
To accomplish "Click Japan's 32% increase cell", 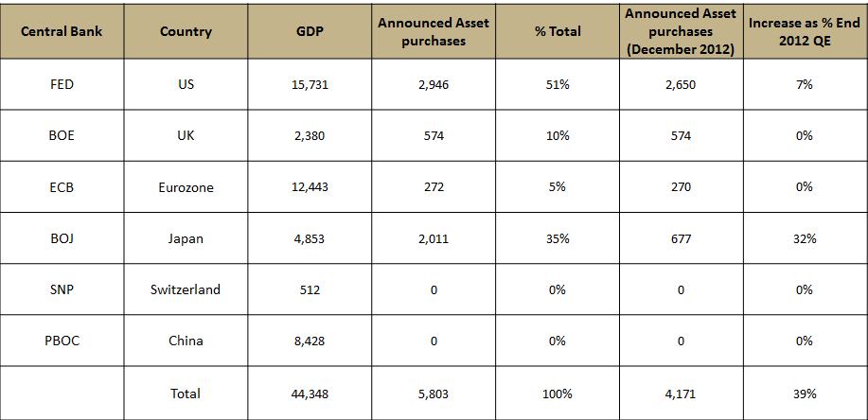I will (x=804, y=238).
